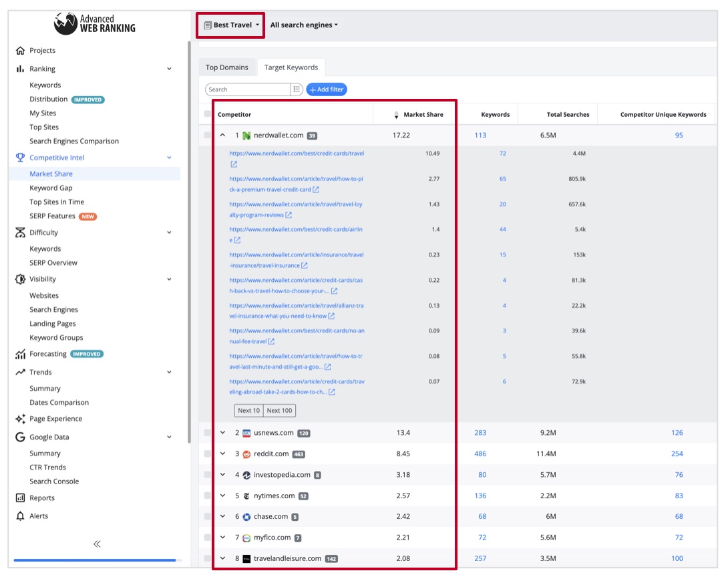Click the Trends line icon
This screenshot has height=581, width=728.
pos(20,372)
